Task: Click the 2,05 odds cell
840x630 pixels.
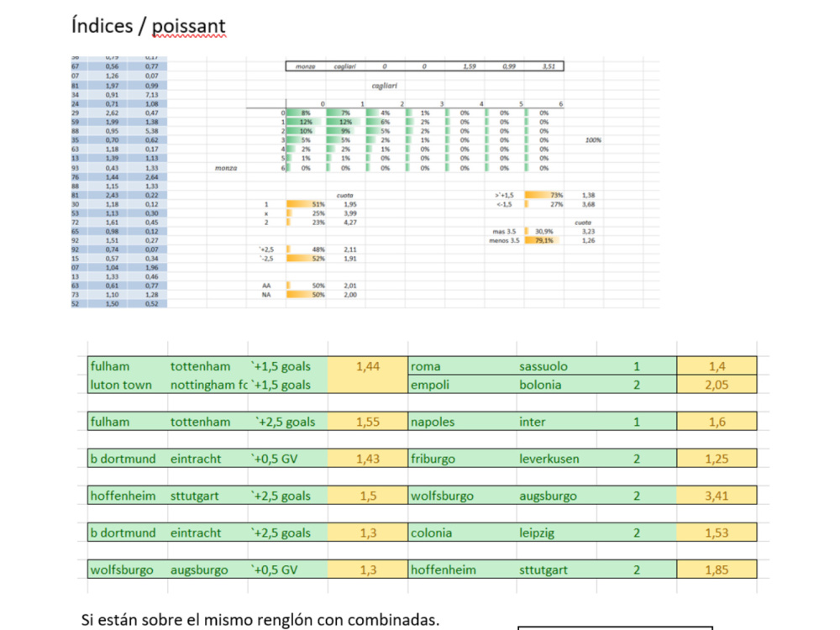Action: pos(717,385)
